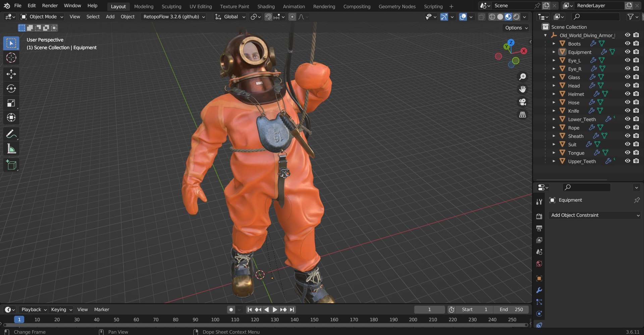The image size is (644, 335).
Task: Toggle the camera view icon
Action: click(x=523, y=102)
